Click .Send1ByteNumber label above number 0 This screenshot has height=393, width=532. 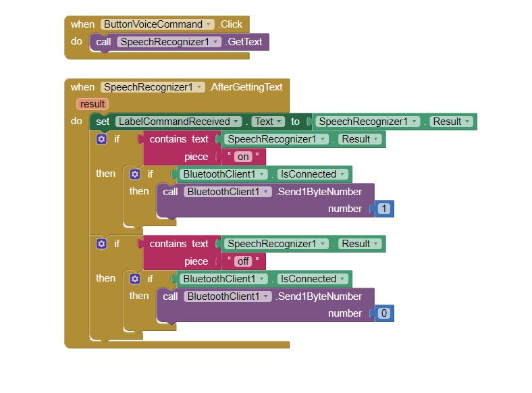coord(319,296)
